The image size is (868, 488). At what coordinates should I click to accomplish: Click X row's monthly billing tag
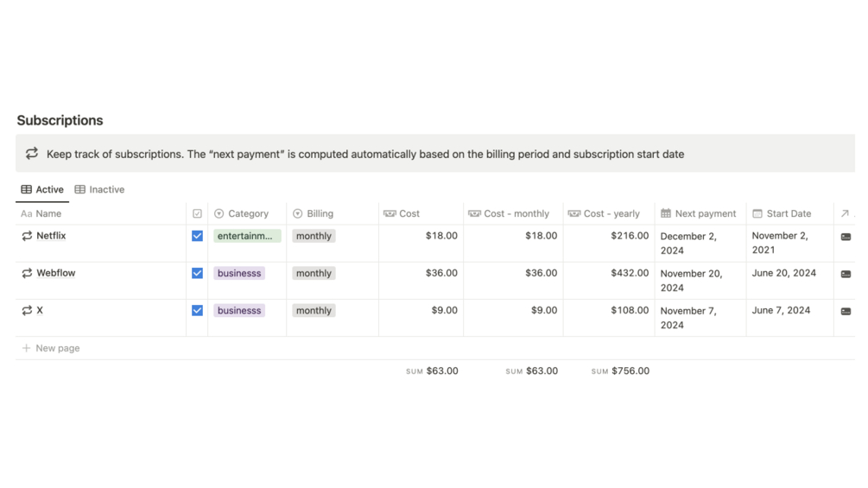[314, 310]
